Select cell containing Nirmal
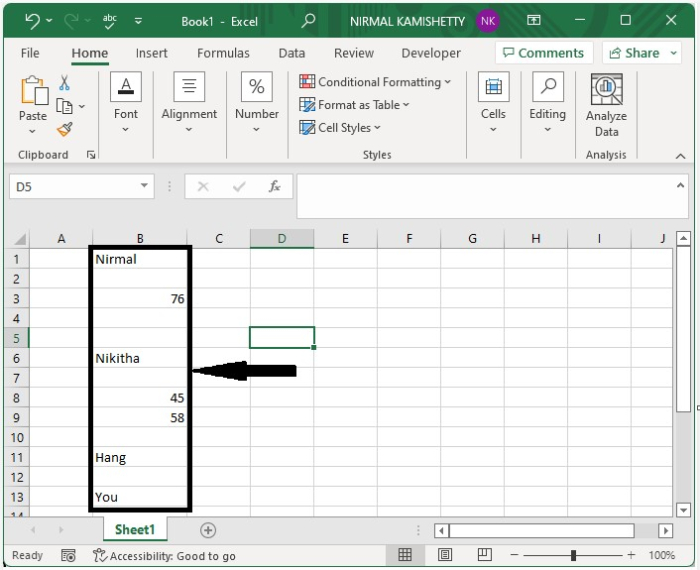This screenshot has height=570, width=700. [x=140, y=259]
